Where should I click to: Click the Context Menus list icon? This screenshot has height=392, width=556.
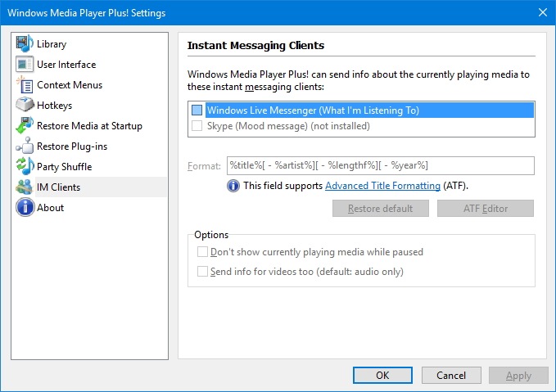pyautogui.click(x=25, y=85)
